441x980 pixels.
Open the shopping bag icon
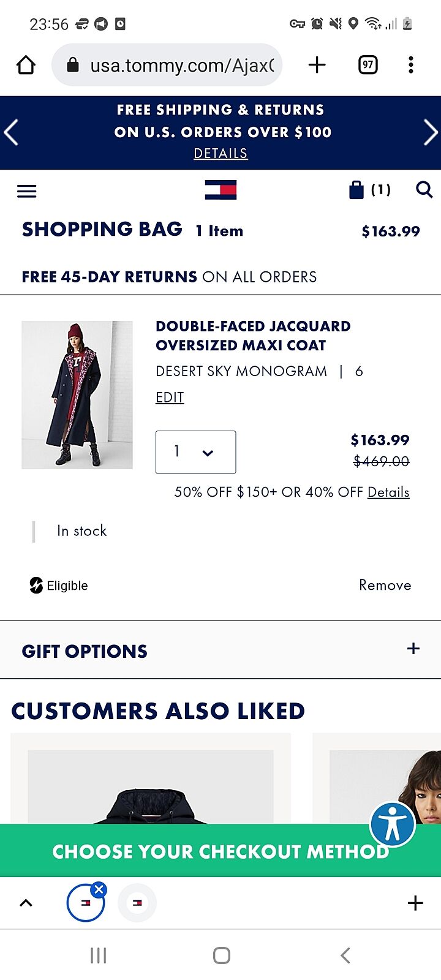pos(357,190)
